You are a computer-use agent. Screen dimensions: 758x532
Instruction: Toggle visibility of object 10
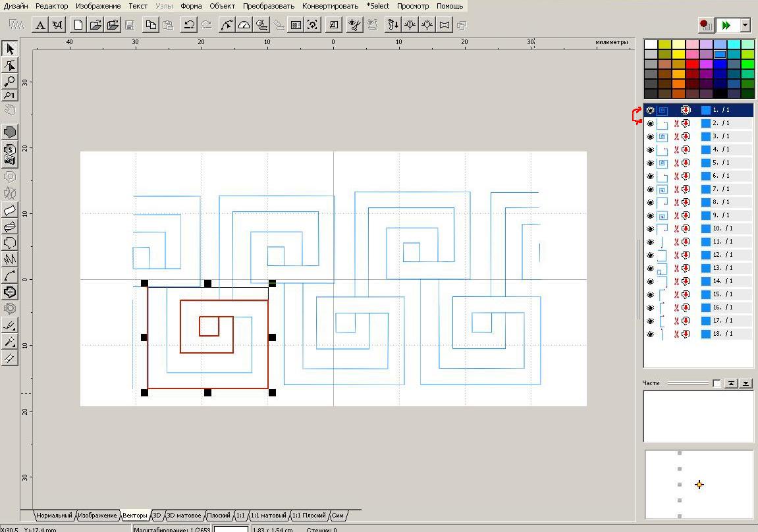(x=650, y=229)
